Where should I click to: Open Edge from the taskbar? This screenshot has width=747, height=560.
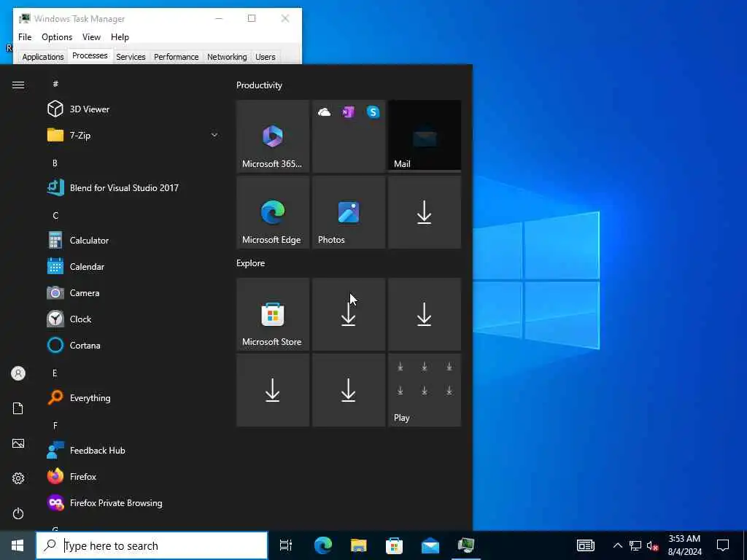323,545
